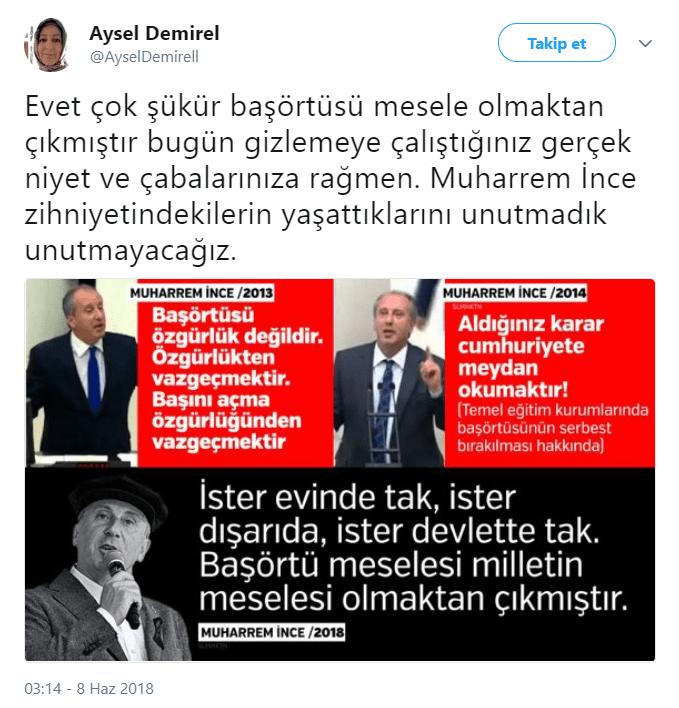Click the İster evinde tak quote text

point(413,547)
